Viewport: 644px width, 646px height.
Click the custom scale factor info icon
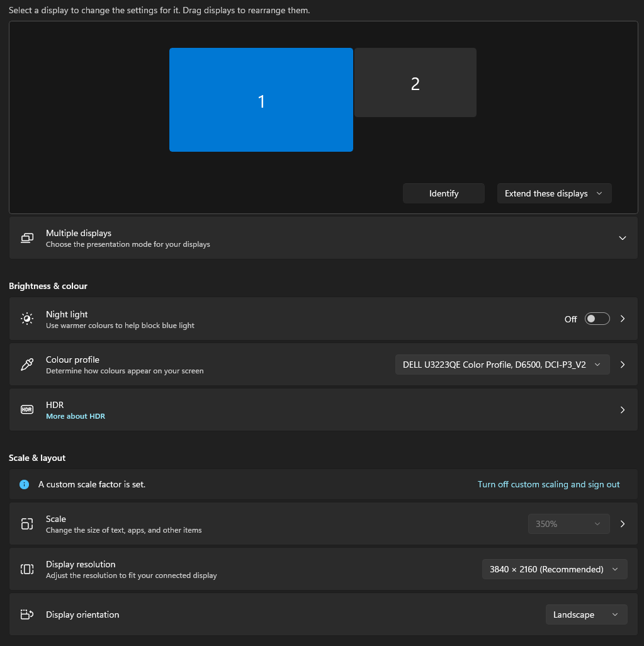(x=25, y=484)
